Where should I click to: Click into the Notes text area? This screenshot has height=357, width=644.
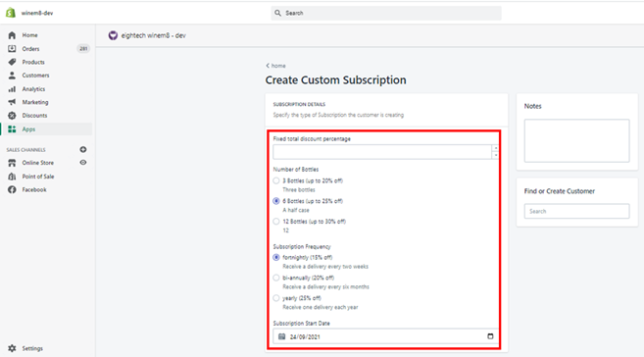tap(576, 141)
